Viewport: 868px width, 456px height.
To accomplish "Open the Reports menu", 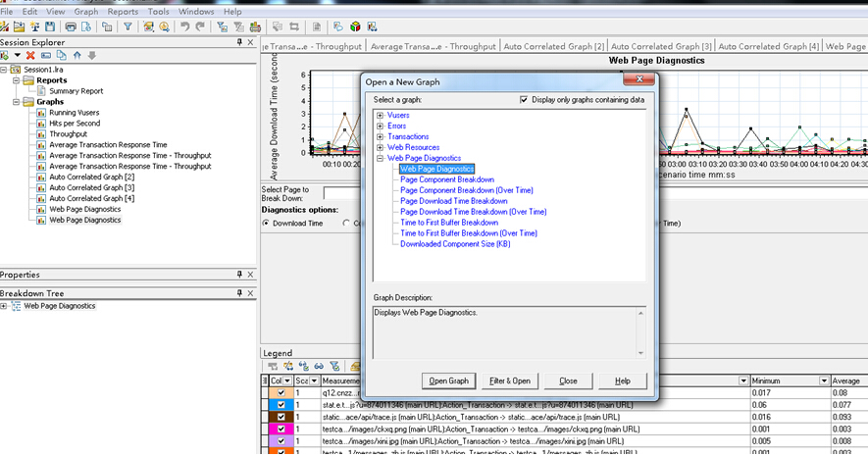I will [x=123, y=12].
